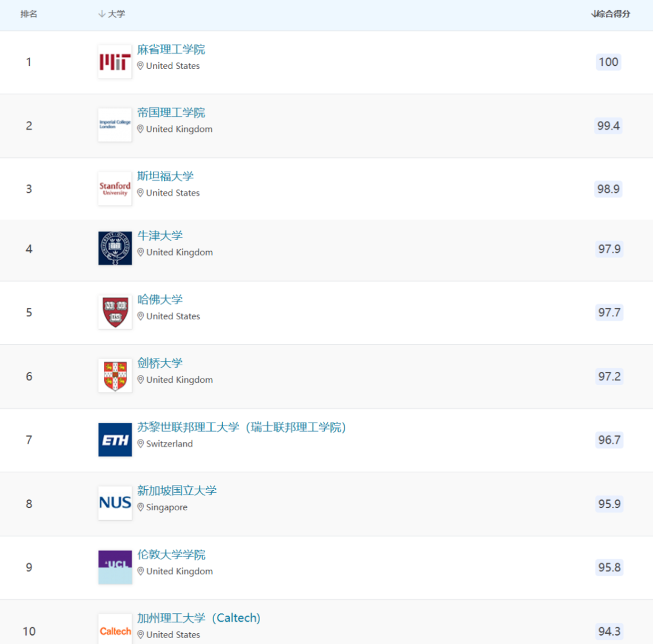Open the 麻省理工学院 link

coord(171,50)
